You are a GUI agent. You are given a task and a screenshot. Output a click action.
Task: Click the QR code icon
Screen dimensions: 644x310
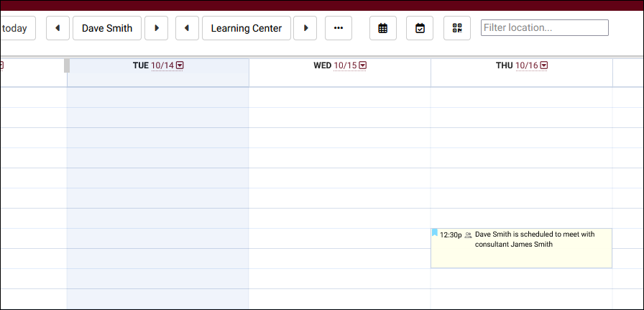tap(457, 28)
